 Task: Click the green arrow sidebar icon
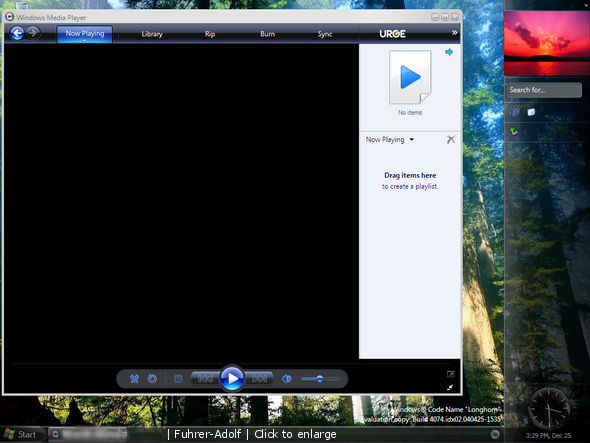514,131
